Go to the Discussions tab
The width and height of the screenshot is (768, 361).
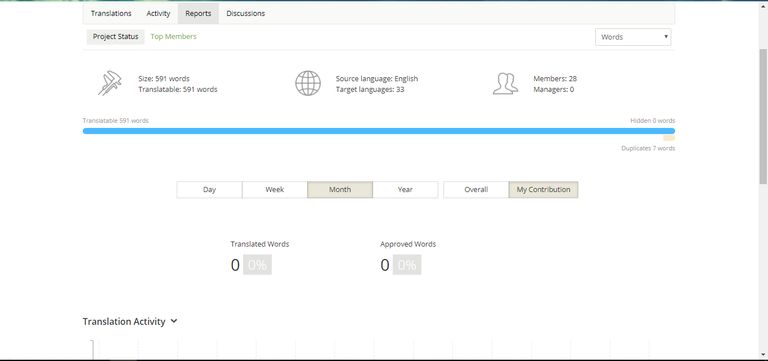[245, 14]
